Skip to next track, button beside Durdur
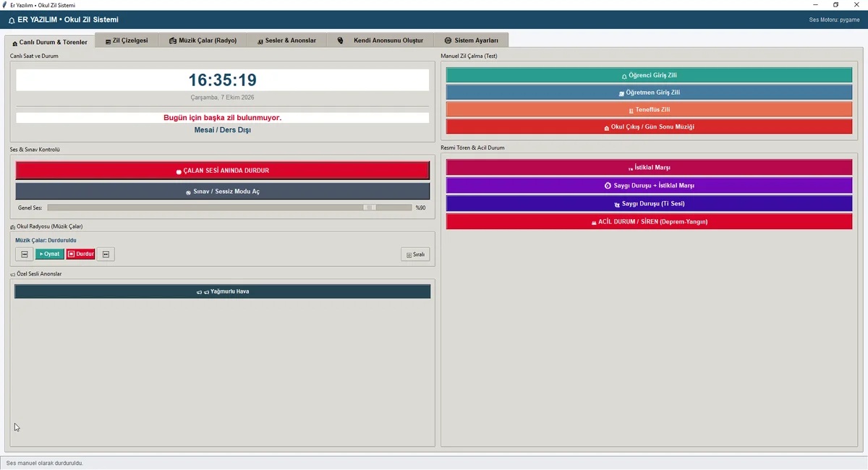This screenshot has width=868, height=470. pos(106,254)
